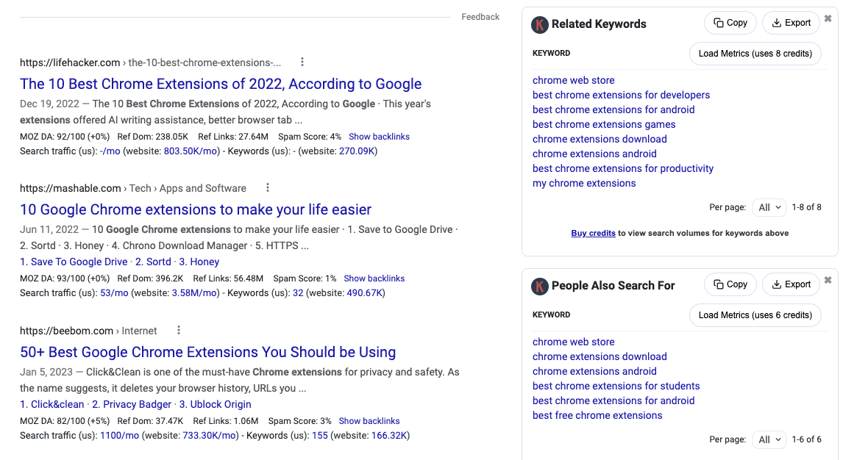Load Metrics using 6 credits

755,315
